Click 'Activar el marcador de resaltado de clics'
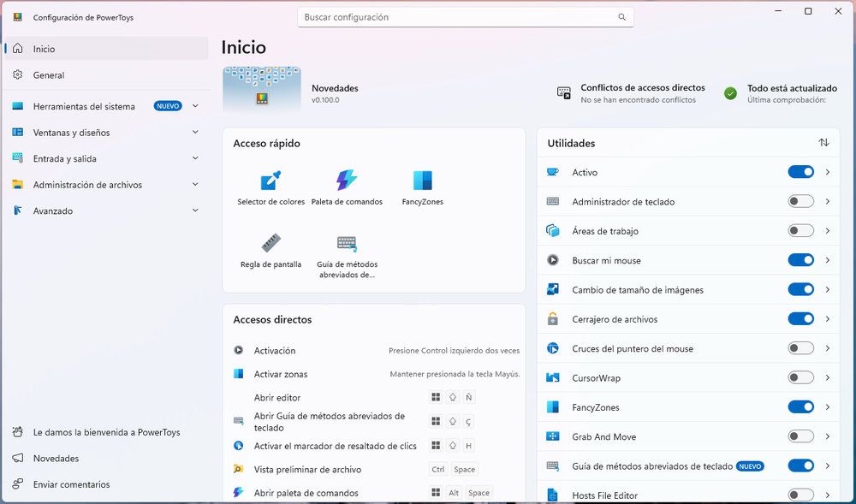This screenshot has width=856, height=504. [336, 446]
